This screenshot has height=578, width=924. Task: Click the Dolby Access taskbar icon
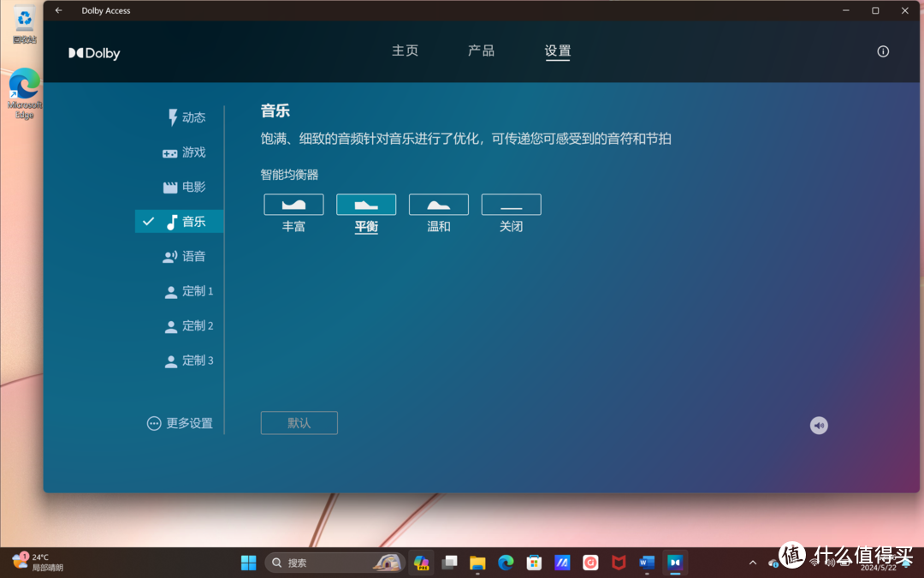coord(675,563)
